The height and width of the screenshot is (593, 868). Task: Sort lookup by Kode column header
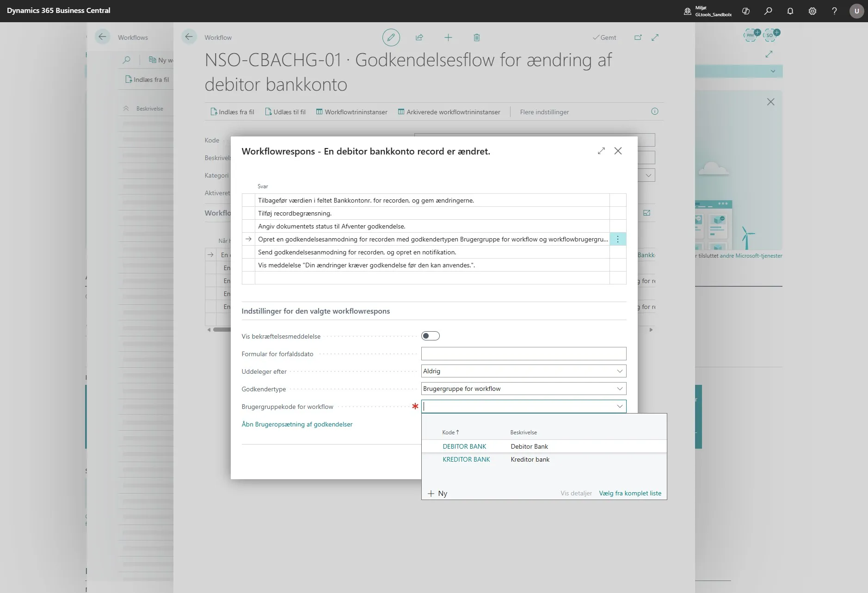pos(450,432)
